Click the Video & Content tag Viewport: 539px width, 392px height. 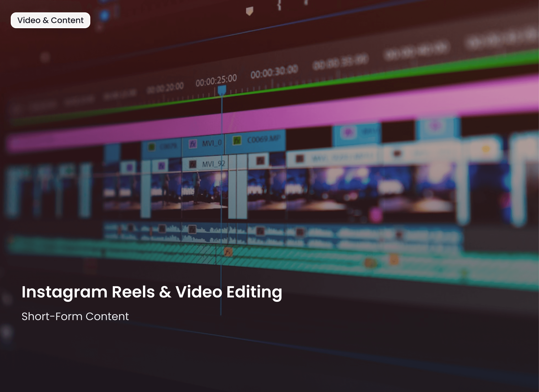point(50,20)
